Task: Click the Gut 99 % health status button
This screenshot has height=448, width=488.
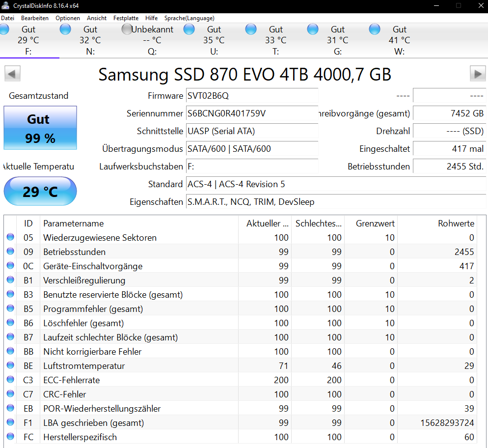Action: [40, 128]
